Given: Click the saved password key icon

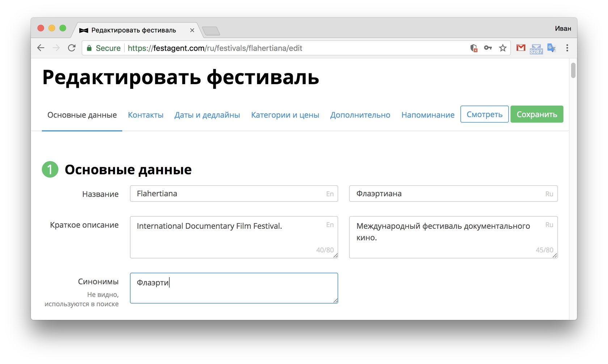Looking at the screenshot, I should [x=488, y=48].
